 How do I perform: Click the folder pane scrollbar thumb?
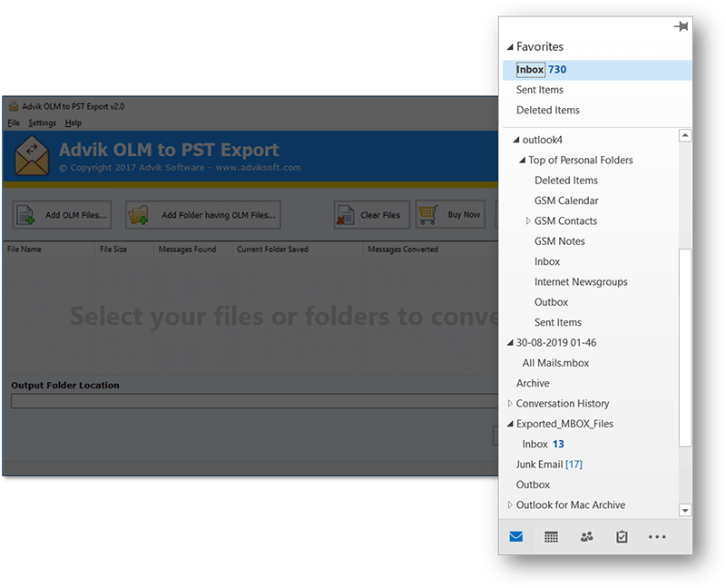click(685, 348)
